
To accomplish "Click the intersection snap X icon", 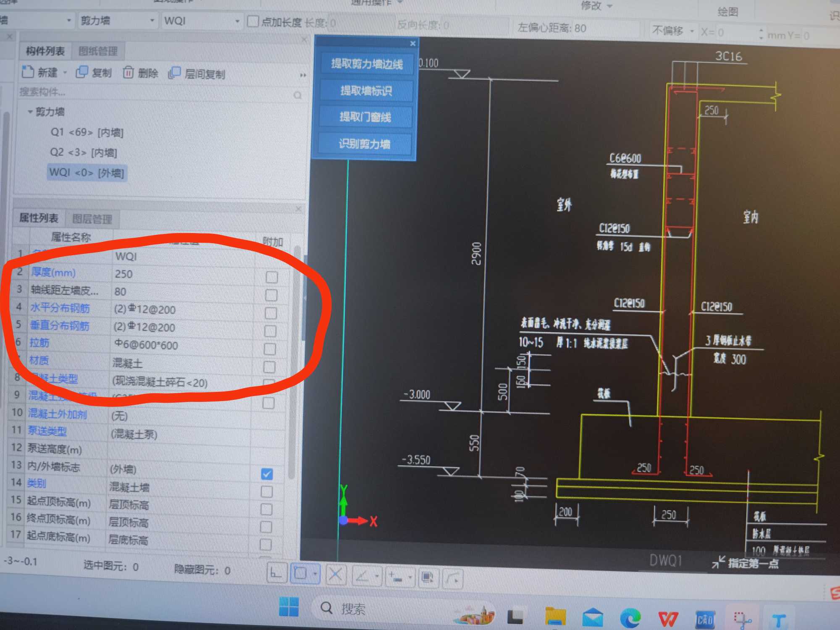I will coord(335,574).
